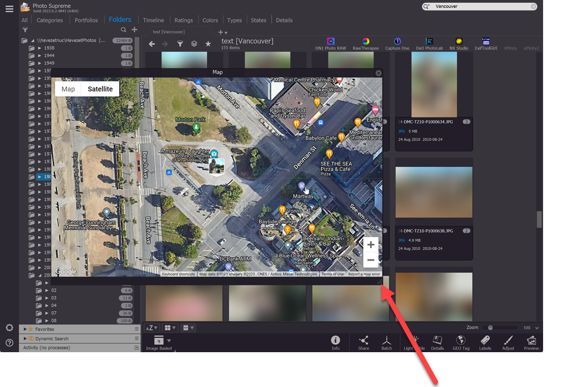Open the zoom value 100 dropdown
Image resolution: width=588 pixels, height=387 pixels.
coord(537,328)
